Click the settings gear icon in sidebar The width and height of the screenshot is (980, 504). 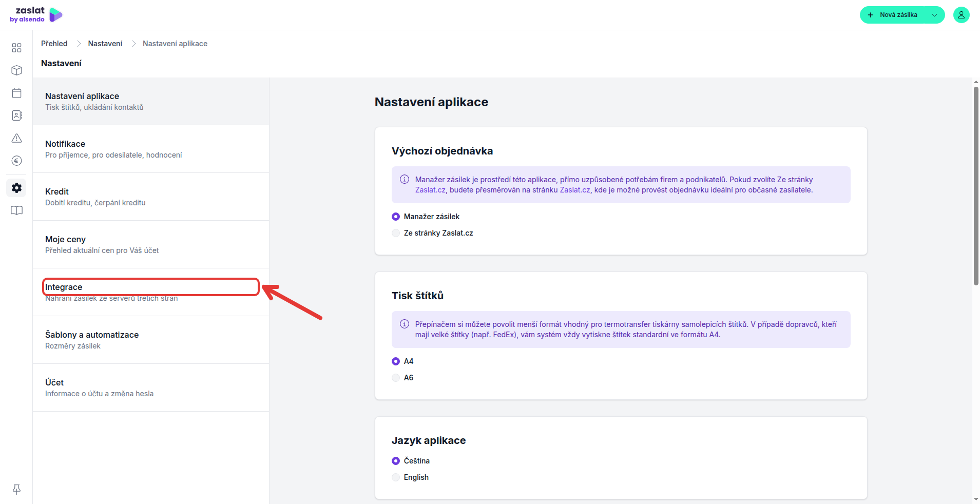(x=16, y=188)
